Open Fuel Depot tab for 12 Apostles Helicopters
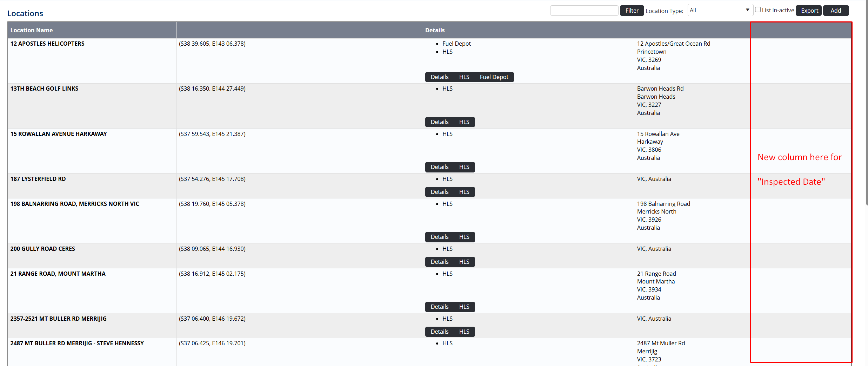 tap(494, 77)
